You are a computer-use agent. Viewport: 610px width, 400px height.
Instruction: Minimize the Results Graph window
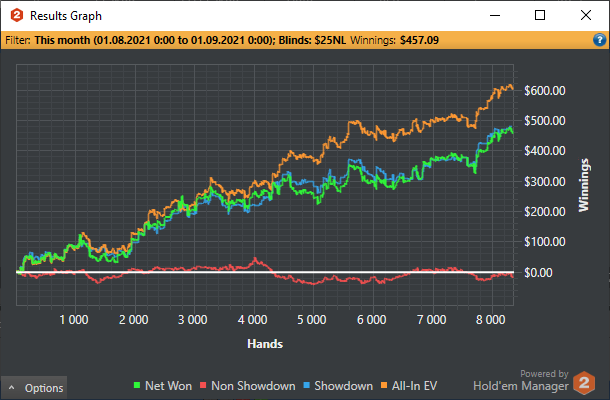click(495, 16)
